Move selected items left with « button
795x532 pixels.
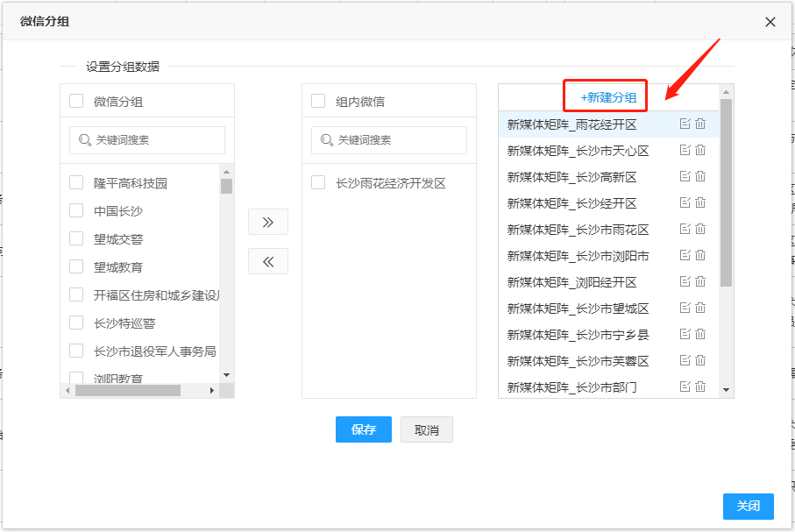[268, 261]
